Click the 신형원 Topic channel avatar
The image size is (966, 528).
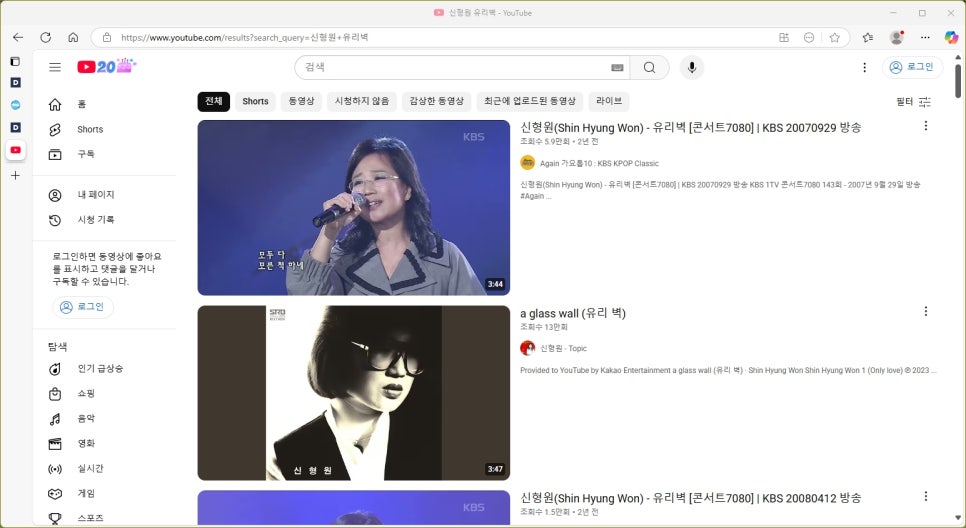click(527, 348)
